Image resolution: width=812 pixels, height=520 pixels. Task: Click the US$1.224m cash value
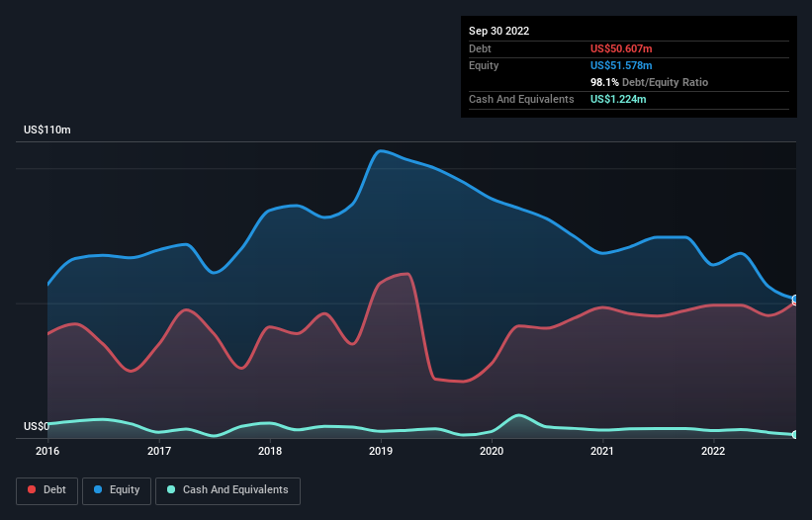[618, 99]
